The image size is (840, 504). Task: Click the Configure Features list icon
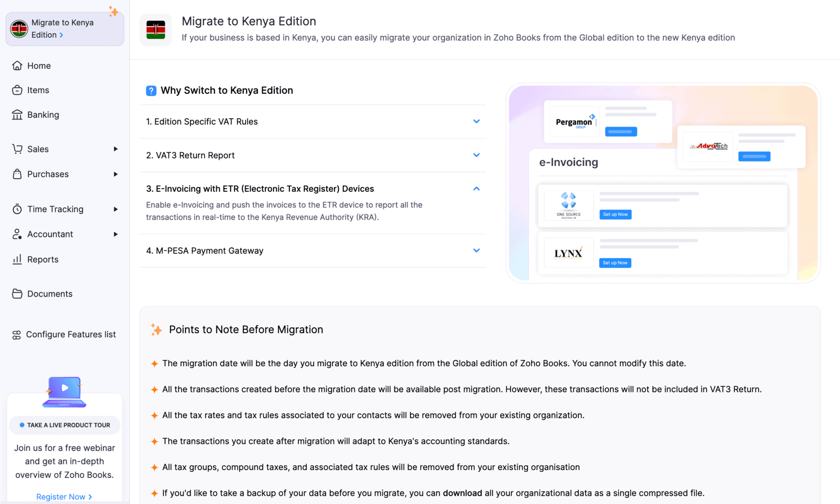(x=17, y=335)
